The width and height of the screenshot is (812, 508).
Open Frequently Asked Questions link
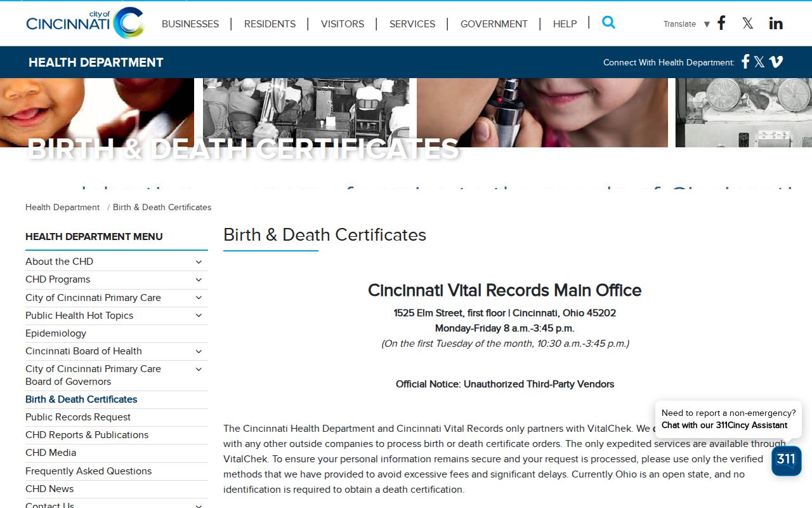point(88,471)
